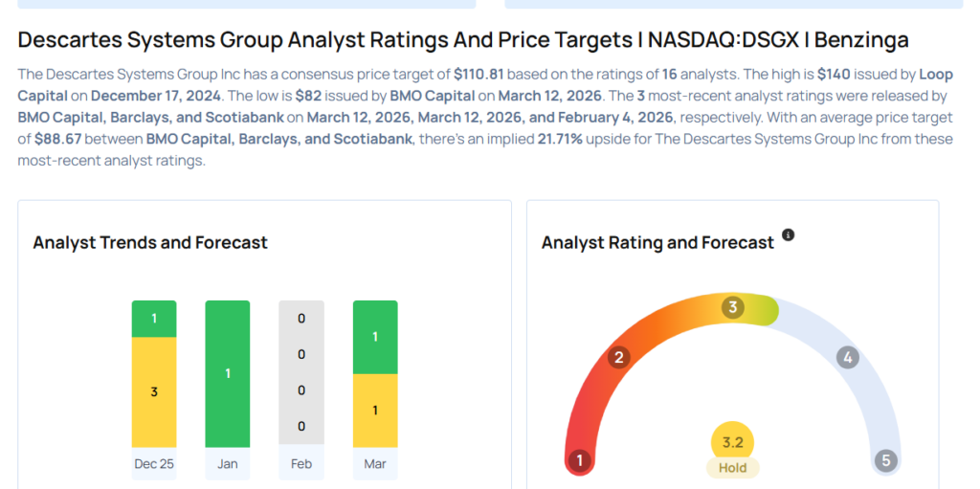Select rating marker 5 on the gauge
This screenshot has width=980, height=489.
[886, 461]
